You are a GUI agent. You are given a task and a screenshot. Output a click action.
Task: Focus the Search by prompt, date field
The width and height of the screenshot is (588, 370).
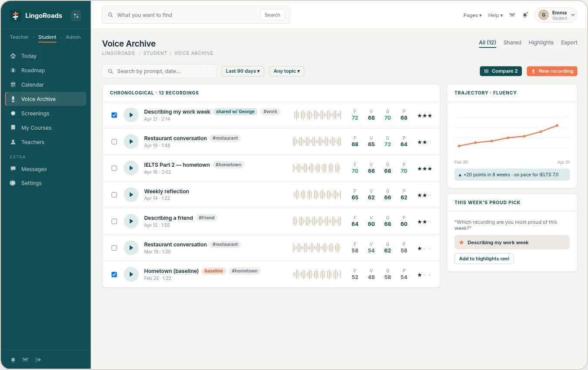pos(159,71)
